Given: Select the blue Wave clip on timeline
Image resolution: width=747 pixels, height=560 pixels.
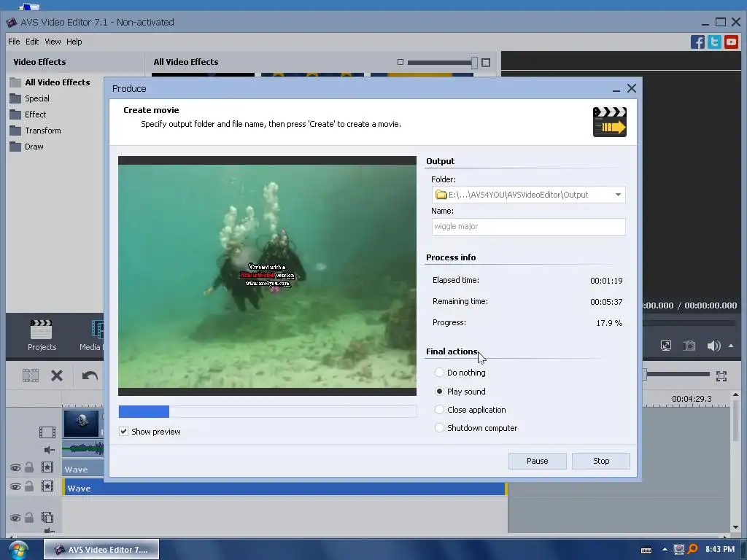Looking at the screenshot, I should point(285,488).
